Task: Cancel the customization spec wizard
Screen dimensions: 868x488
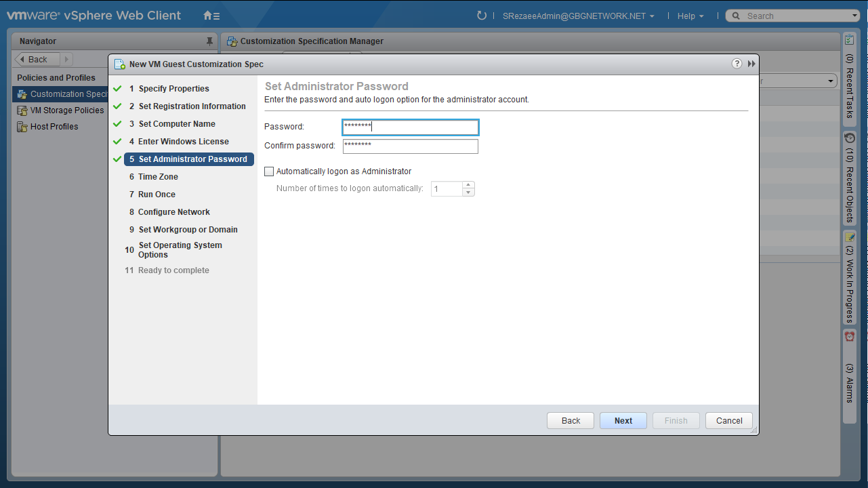Action: (728, 421)
